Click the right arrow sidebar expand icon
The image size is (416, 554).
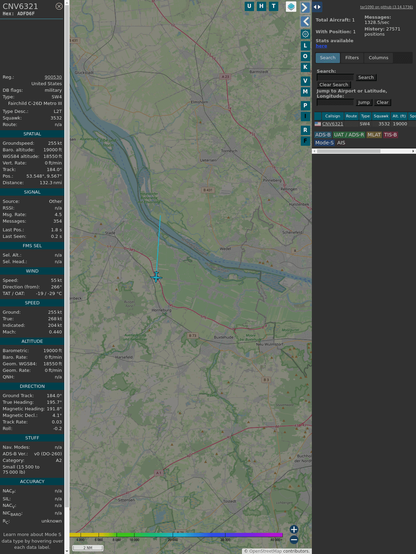tap(305, 7)
